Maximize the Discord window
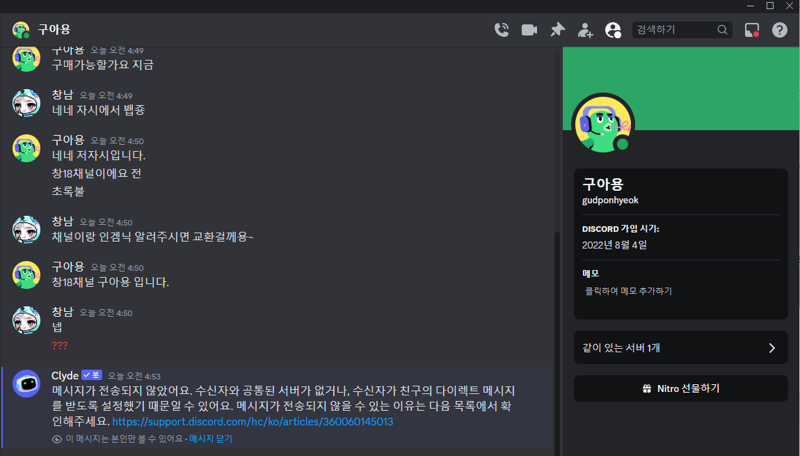Viewport: 800px width, 456px height. 770,6
